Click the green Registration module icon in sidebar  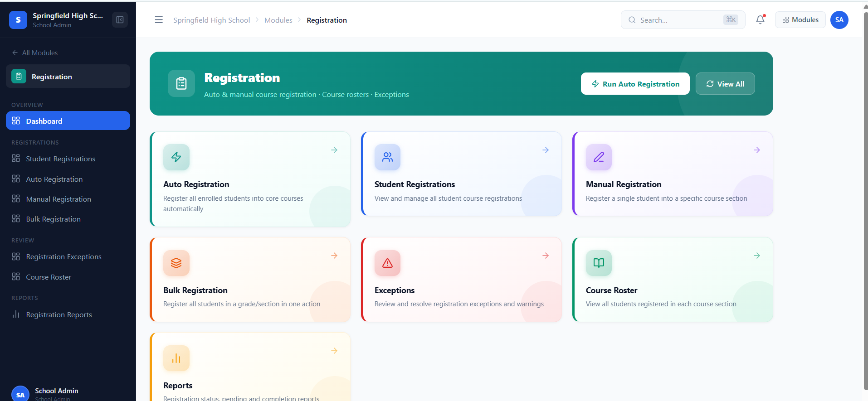pyautogui.click(x=19, y=77)
